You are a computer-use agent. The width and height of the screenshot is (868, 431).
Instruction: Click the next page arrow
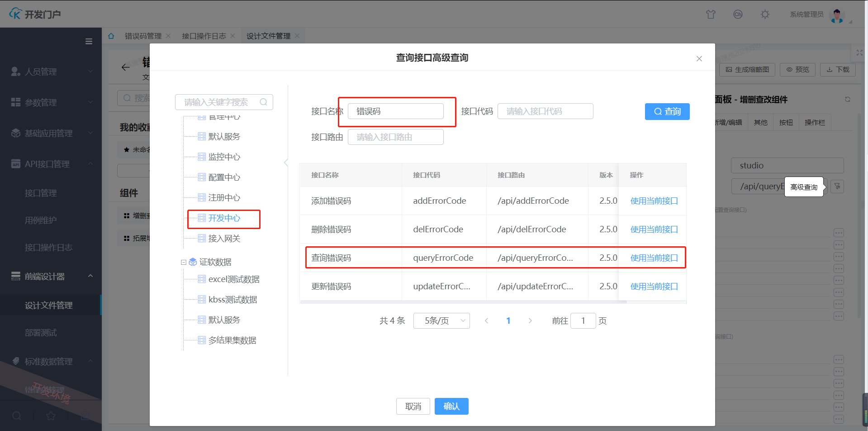[530, 321]
